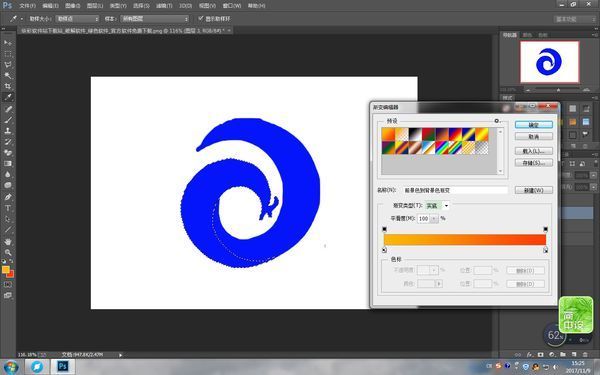Select the Dodge tool
600x375 pixels.
[8, 185]
